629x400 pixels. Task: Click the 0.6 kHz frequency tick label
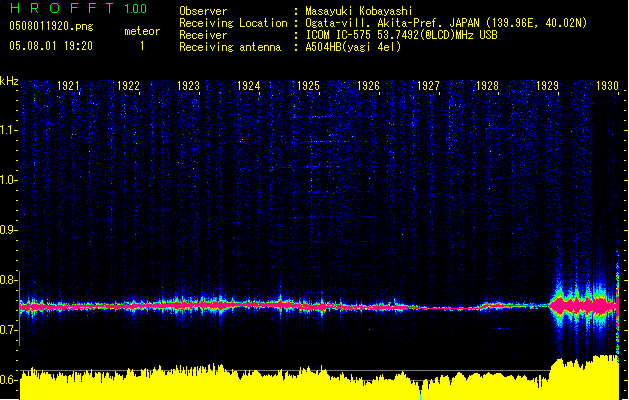tap(8, 380)
